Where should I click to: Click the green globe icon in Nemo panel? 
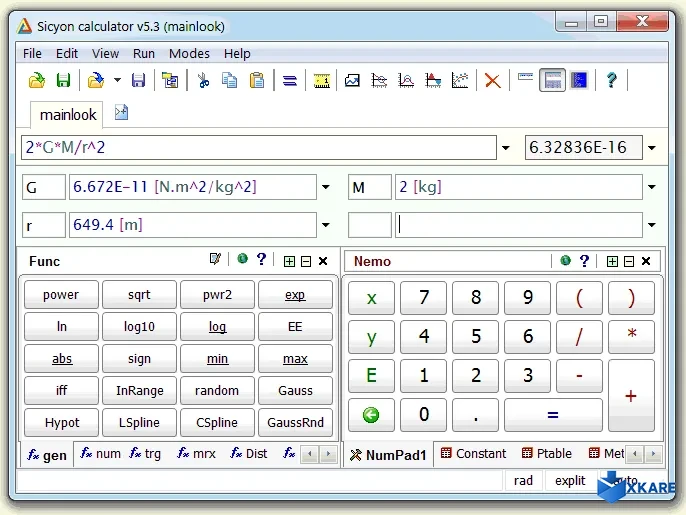pyautogui.click(x=565, y=261)
